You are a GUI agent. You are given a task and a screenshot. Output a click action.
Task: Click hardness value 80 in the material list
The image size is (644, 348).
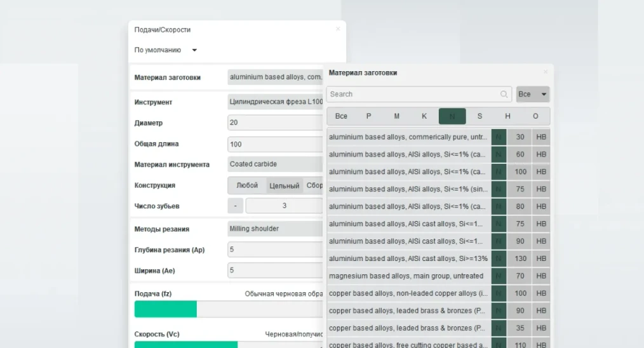(520, 206)
